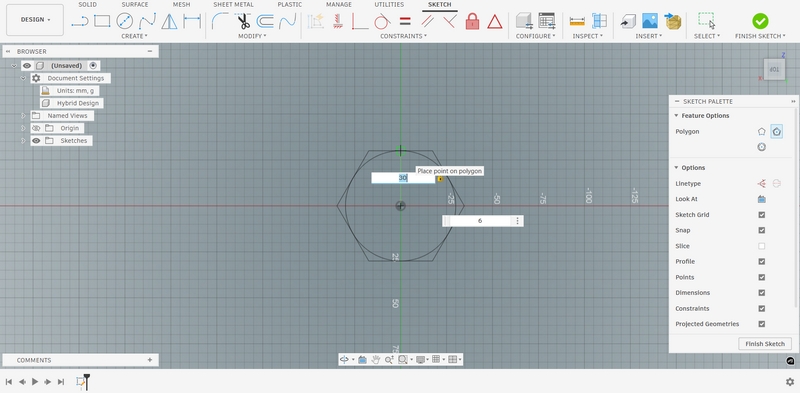Click the Finish Sketch button in palette
The height and width of the screenshot is (393, 800).
(765, 344)
